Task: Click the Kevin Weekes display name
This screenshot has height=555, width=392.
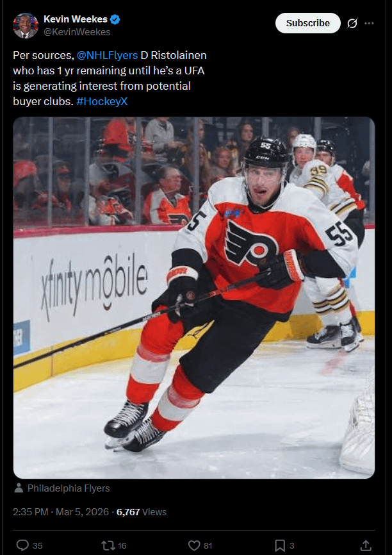Action: 76,19
